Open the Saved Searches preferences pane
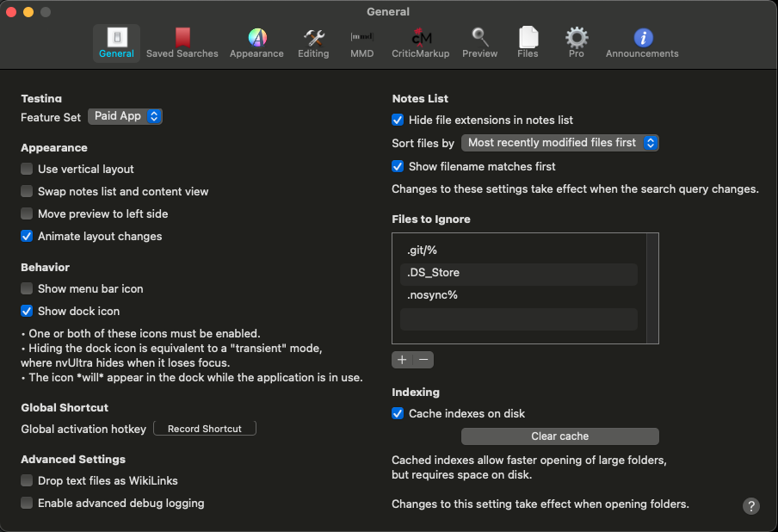Screen dimensions: 778x532 click(x=182, y=43)
